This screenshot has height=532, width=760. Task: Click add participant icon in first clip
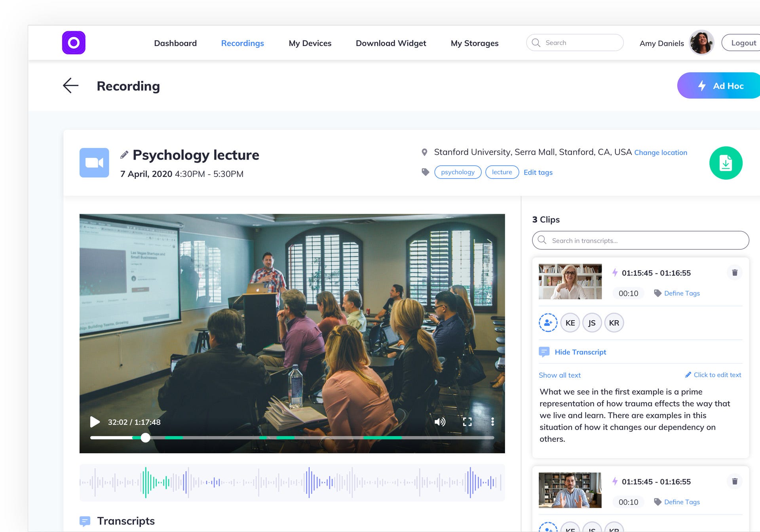[x=548, y=323]
